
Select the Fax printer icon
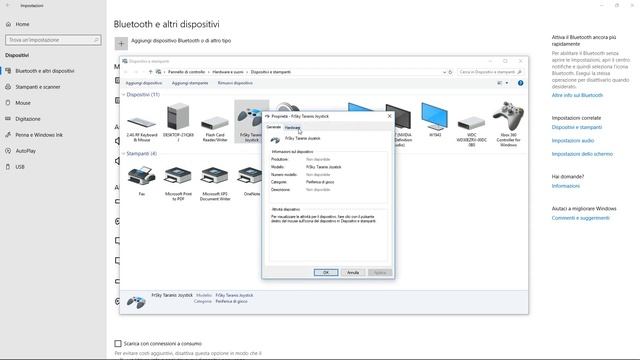[x=142, y=181]
